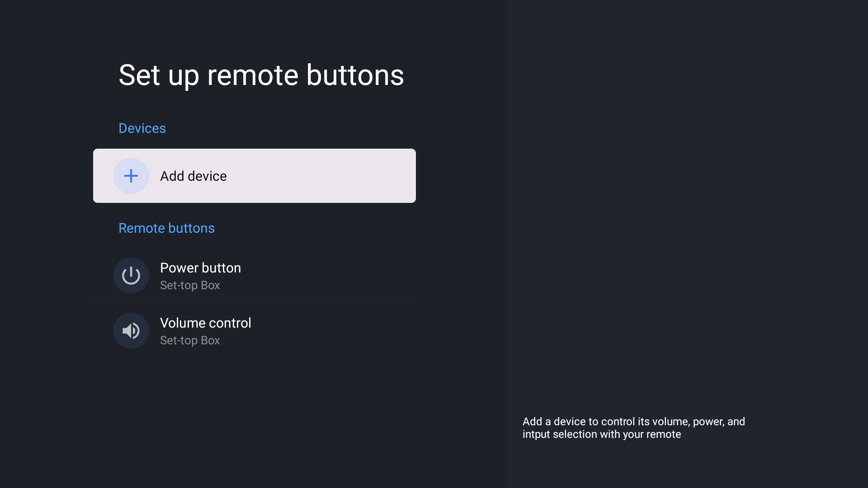Select the power symbol icon

pos(131,276)
